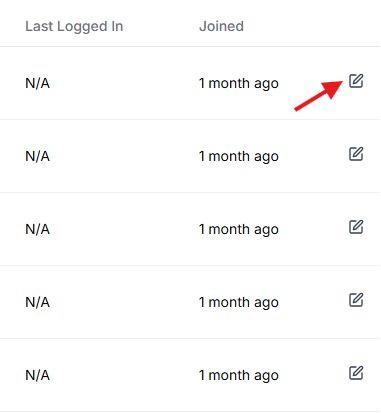This screenshot has width=381, height=413.
Task: Click the third row's 1 month ago value
Action: [239, 229]
